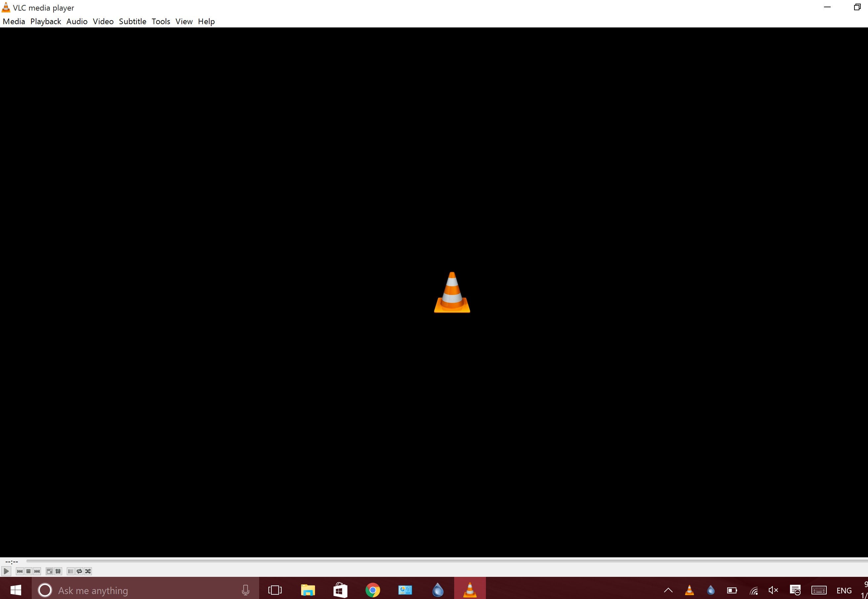Click the VLC play button
The image size is (868, 599).
pos(7,571)
